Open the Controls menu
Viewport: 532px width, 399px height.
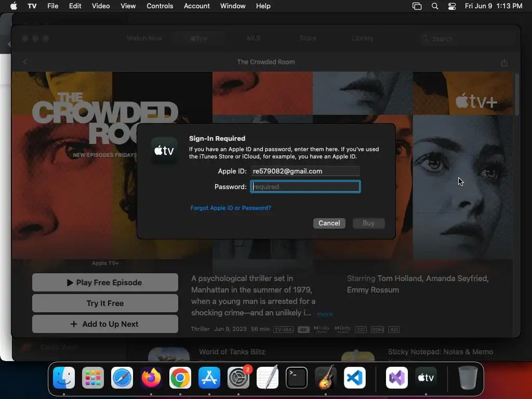[160, 6]
